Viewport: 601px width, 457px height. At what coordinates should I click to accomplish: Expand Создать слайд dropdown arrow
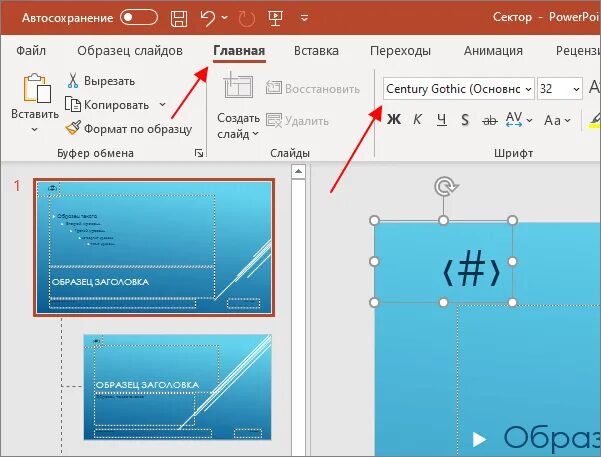pyautogui.click(x=255, y=134)
